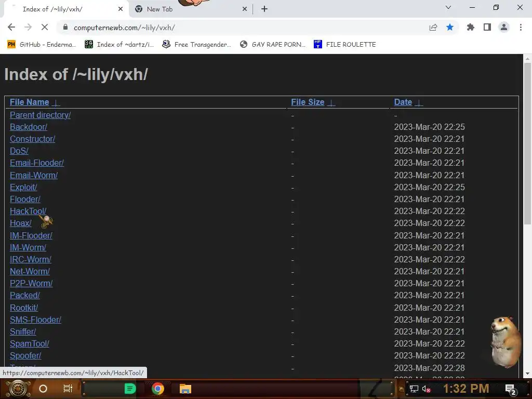Go back to the previous page

click(x=11, y=27)
